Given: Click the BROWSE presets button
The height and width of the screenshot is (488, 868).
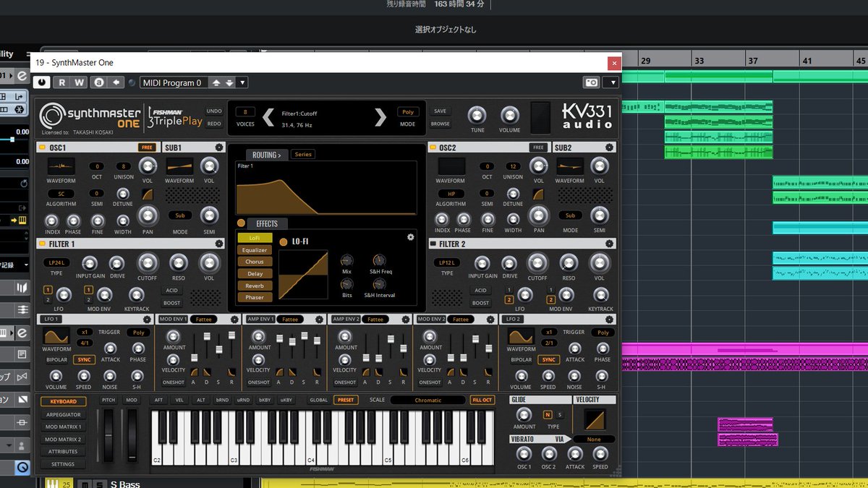Looking at the screenshot, I should coord(440,124).
